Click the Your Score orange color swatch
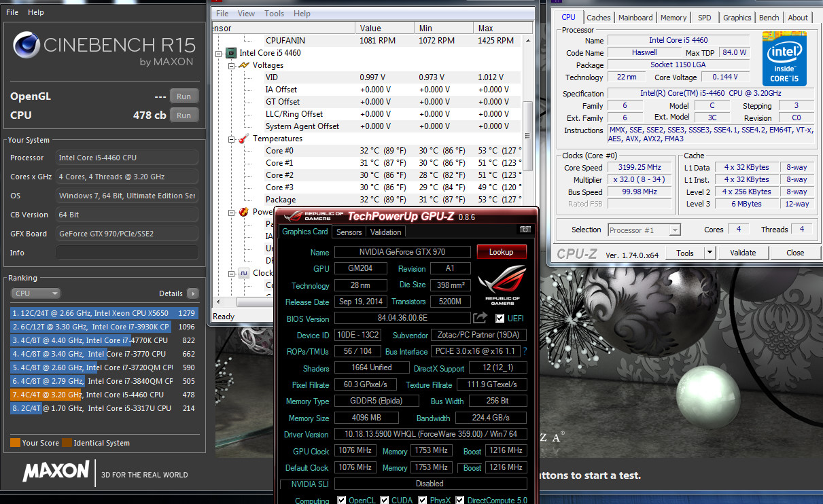 coord(15,443)
